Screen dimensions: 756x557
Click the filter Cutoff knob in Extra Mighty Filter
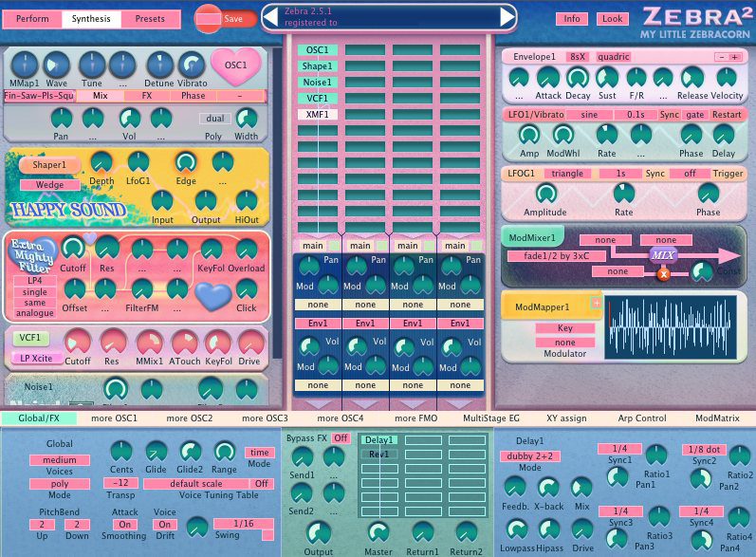click(72, 249)
